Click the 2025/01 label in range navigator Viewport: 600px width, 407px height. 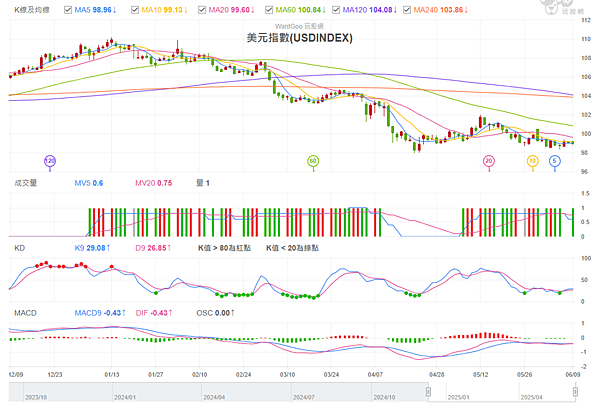458,397
